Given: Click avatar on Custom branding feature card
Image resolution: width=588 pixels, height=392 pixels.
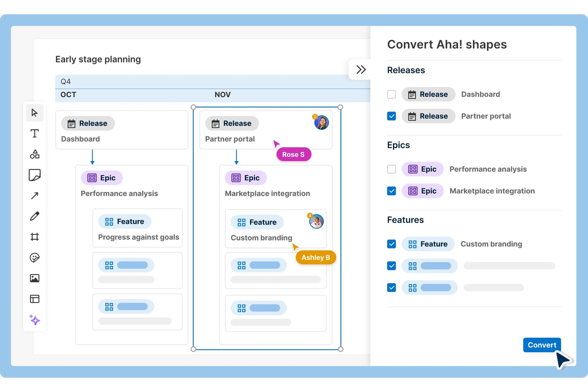Looking at the screenshot, I should tap(316, 221).
